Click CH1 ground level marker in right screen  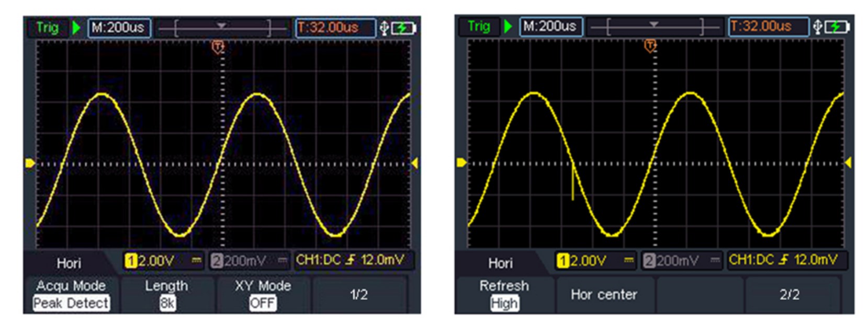point(461,163)
